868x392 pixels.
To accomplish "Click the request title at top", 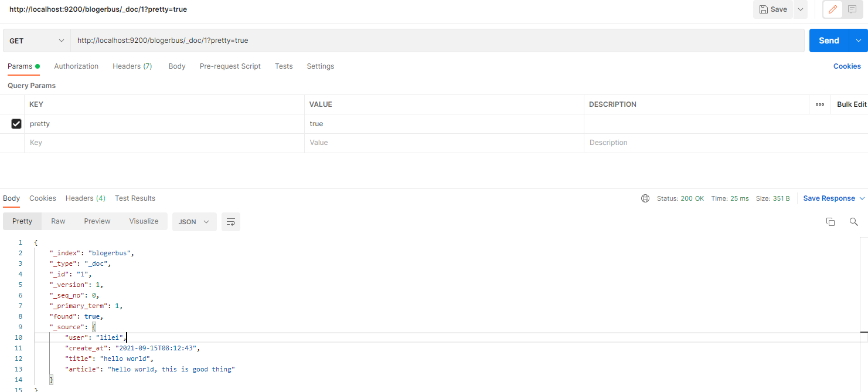I will [x=98, y=9].
